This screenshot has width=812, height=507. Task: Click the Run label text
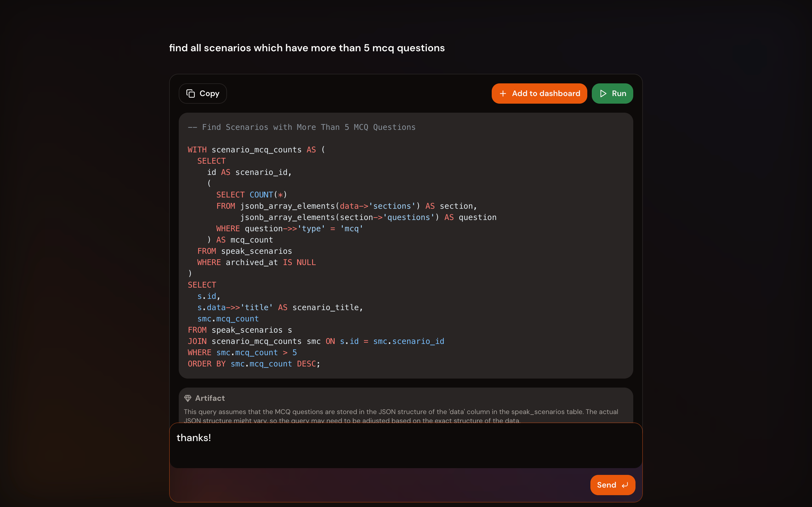[619, 94]
